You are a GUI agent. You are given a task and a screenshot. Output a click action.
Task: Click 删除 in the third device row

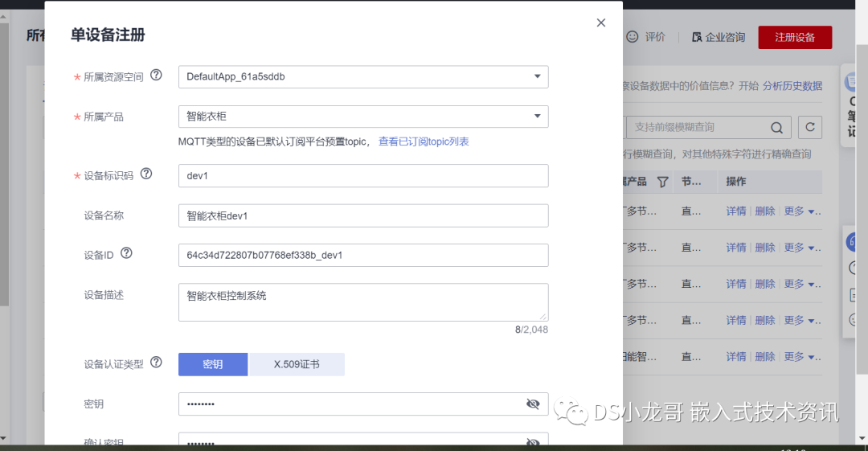pyautogui.click(x=765, y=284)
